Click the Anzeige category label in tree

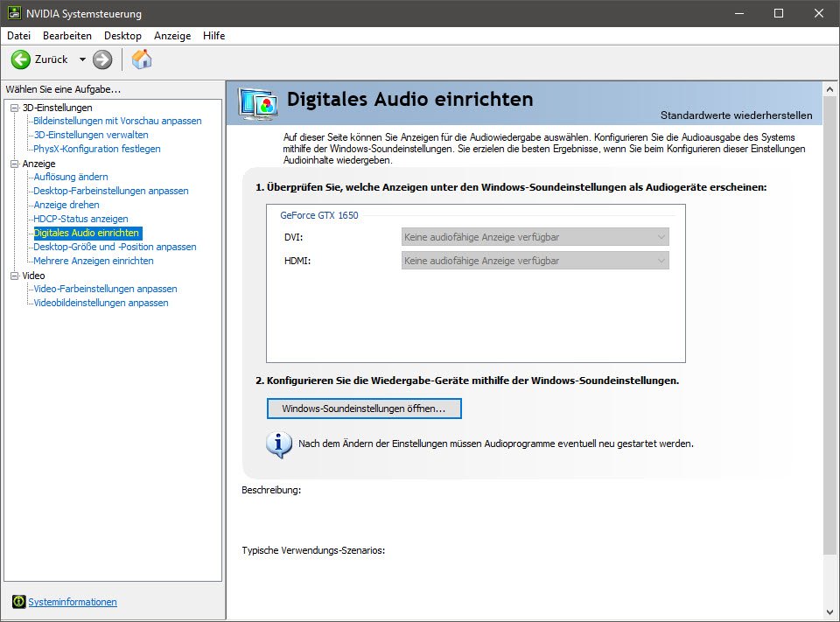tap(38, 164)
